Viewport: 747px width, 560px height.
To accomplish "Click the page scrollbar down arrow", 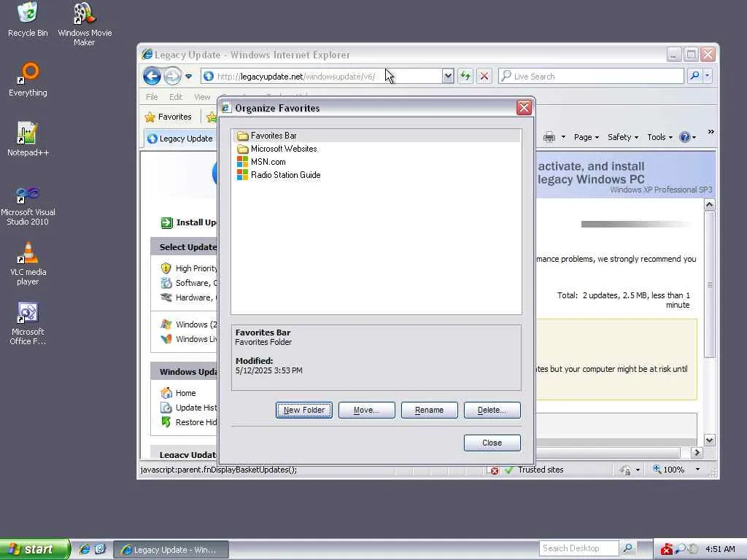I will click(709, 440).
